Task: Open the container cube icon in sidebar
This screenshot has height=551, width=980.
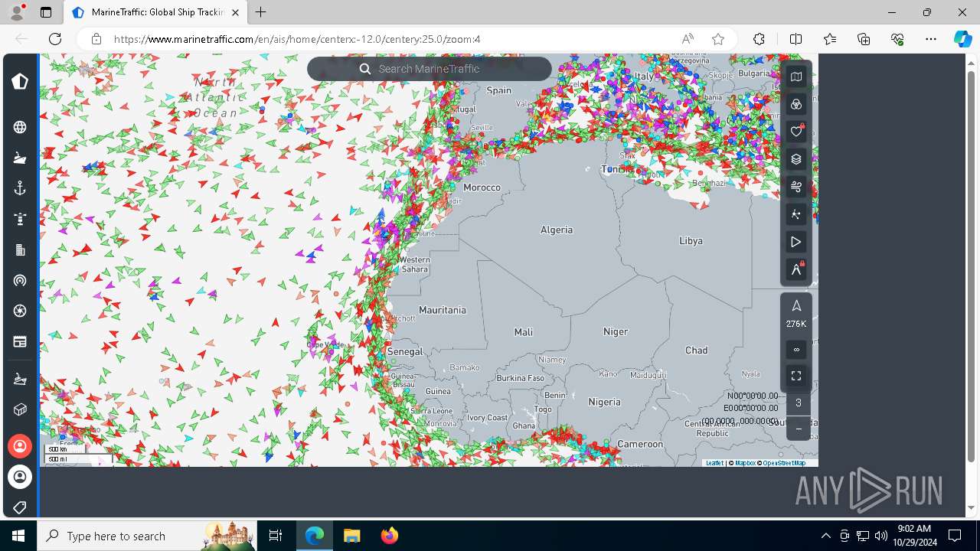Action: point(20,409)
